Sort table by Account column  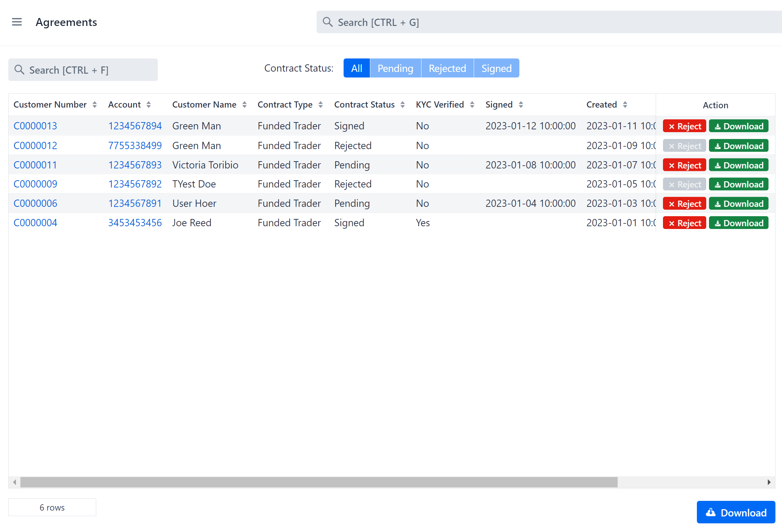pos(148,105)
